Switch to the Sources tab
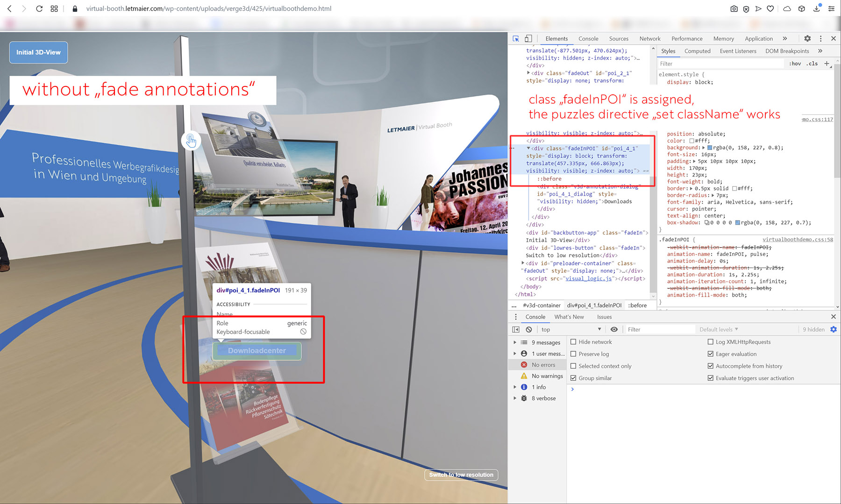The image size is (841, 504). pos(619,39)
